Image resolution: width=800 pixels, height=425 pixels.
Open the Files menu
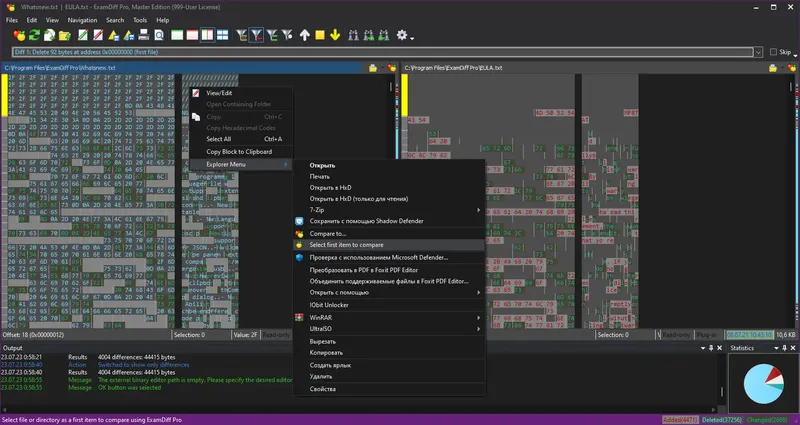(x=12, y=20)
